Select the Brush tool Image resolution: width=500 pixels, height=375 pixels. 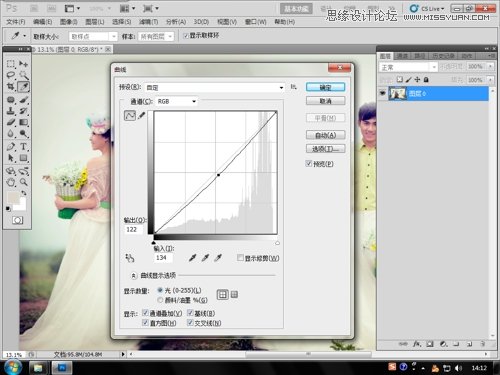[23, 100]
